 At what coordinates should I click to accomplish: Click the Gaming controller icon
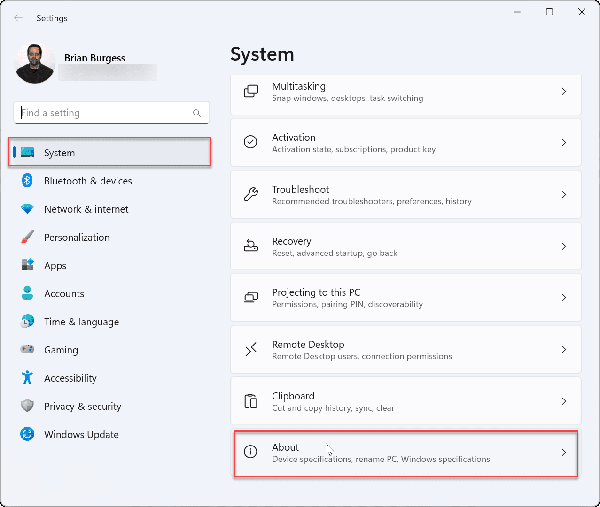[x=27, y=349]
